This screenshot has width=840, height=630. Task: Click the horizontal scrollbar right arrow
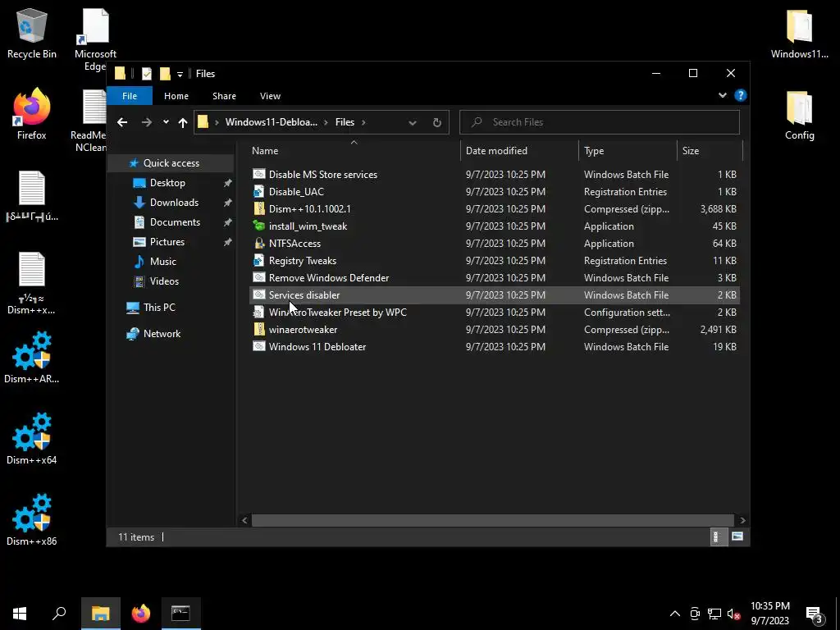(x=742, y=520)
